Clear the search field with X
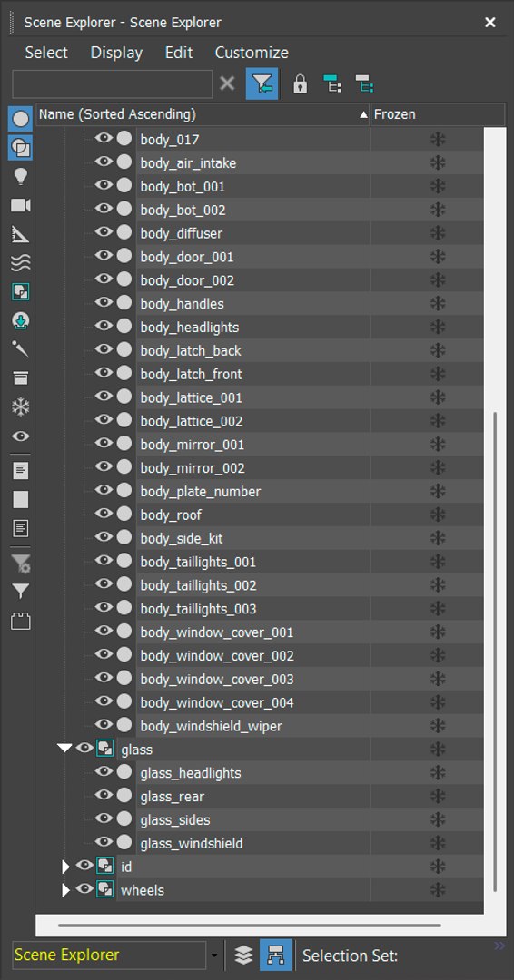 228,83
